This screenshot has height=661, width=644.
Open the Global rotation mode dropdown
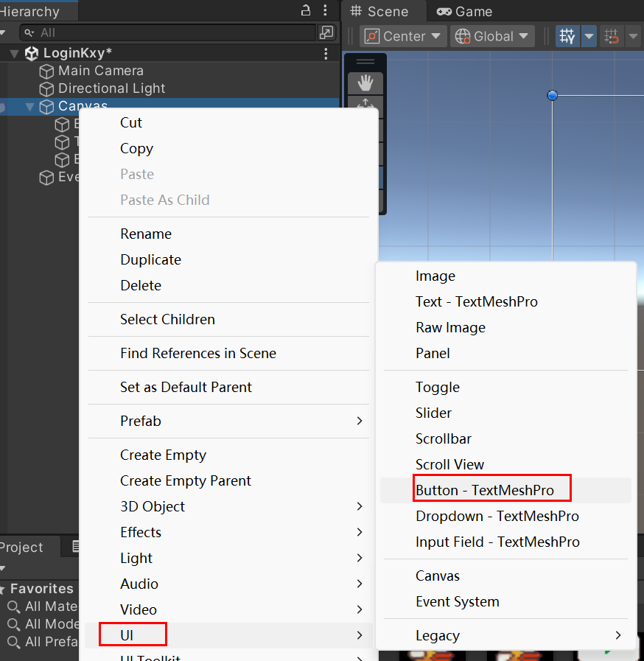click(x=492, y=36)
